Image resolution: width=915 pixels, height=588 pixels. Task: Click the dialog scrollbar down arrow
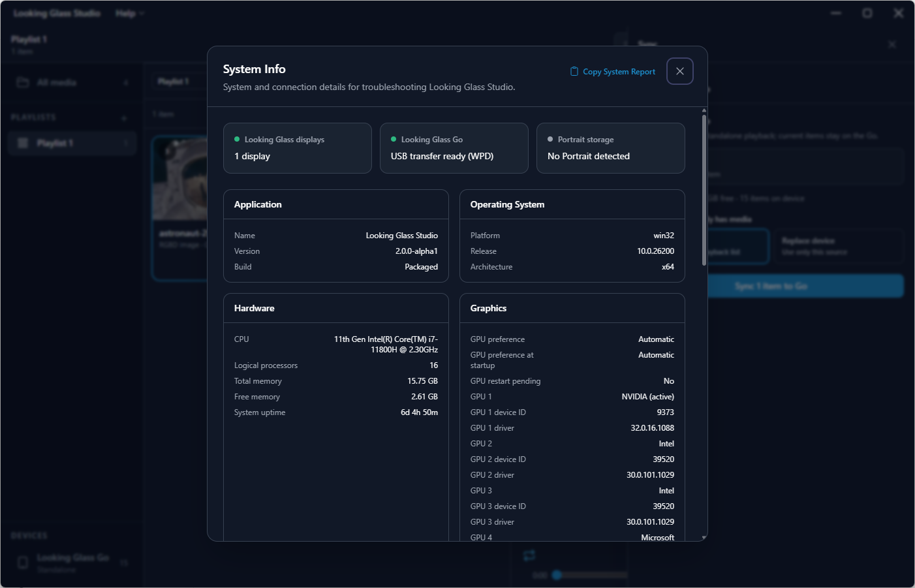[x=704, y=537]
